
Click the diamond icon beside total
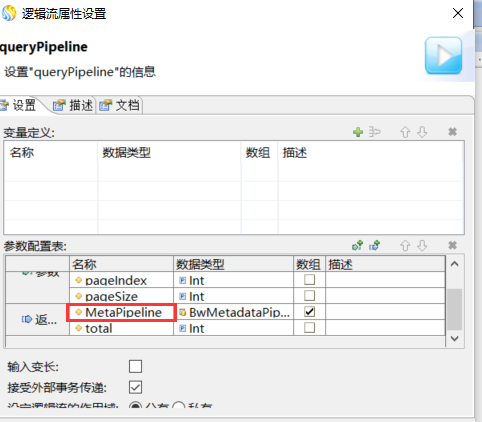[79, 328]
